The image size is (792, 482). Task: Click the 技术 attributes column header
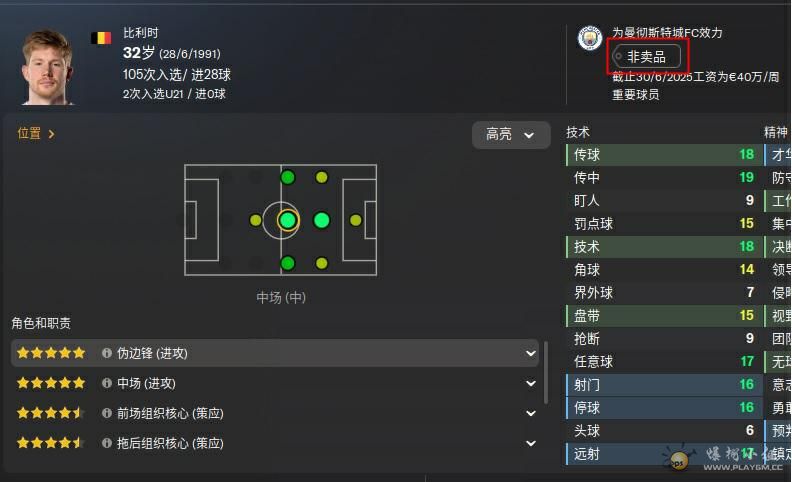578,132
